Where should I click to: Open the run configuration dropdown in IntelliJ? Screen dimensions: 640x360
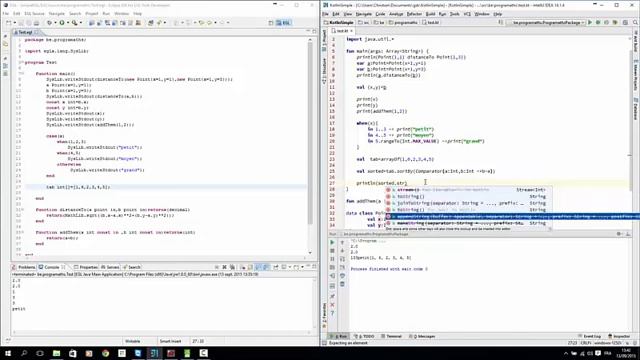[545, 22]
